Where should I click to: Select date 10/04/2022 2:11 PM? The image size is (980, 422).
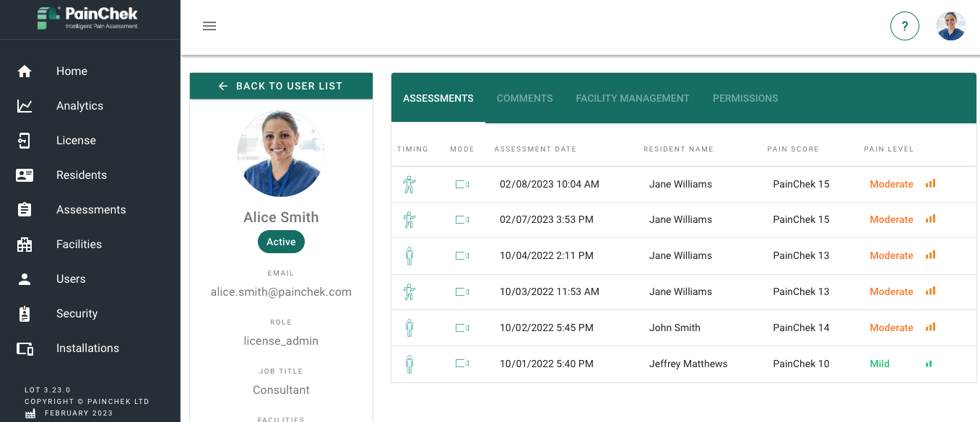pyautogui.click(x=547, y=255)
